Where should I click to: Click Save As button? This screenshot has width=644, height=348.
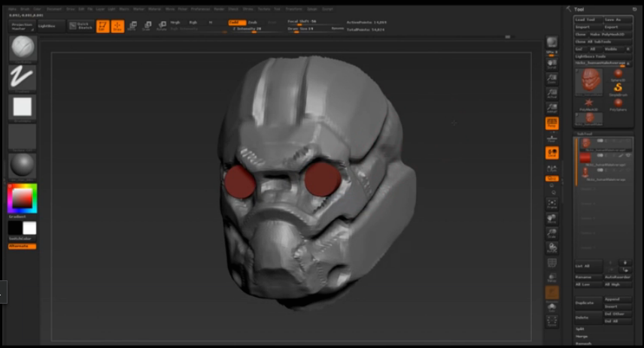click(618, 20)
